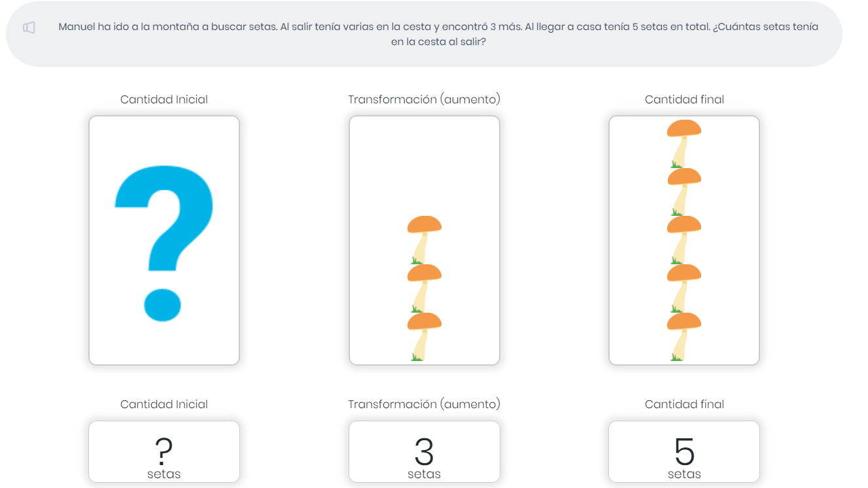Screen dimensions: 868x488
Task: Click the bottom mushroom in Cantidad final card
Action: click(x=684, y=337)
